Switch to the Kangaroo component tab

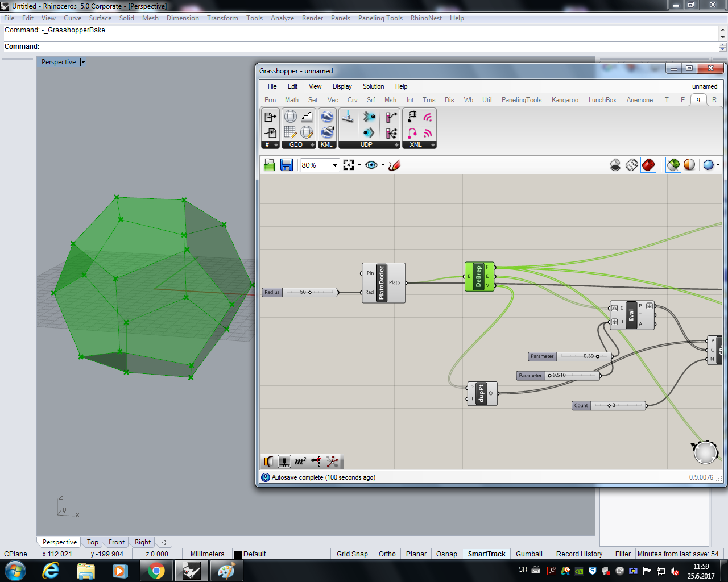pyautogui.click(x=565, y=100)
